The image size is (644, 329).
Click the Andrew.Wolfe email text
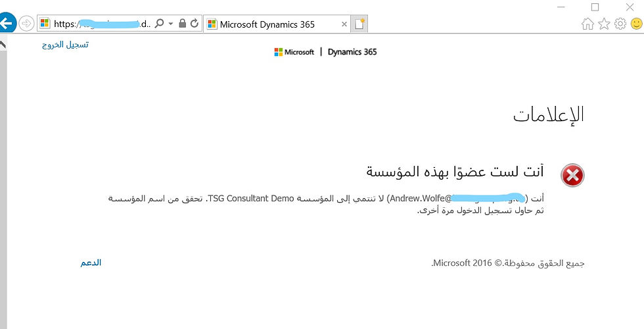pyautogui.click(x=457, y=198)
